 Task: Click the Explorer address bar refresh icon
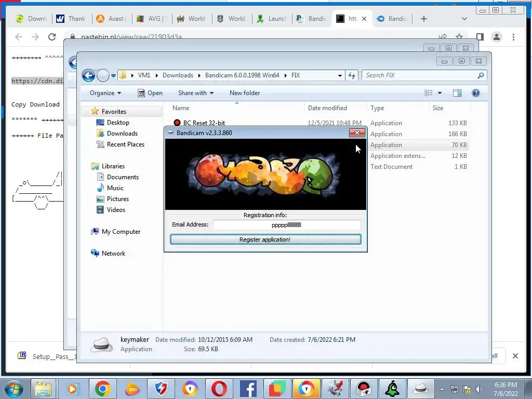(x=352, y=75)
